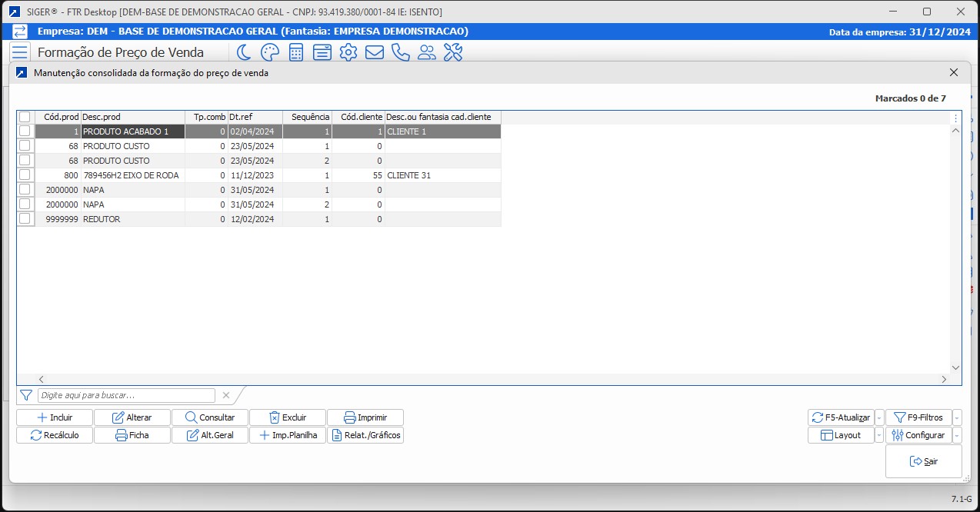Image resolution: width=980 pixels, height=512 pixels.
Task: Click F5-Atualizar to refresh
Action: coord(841,417)
